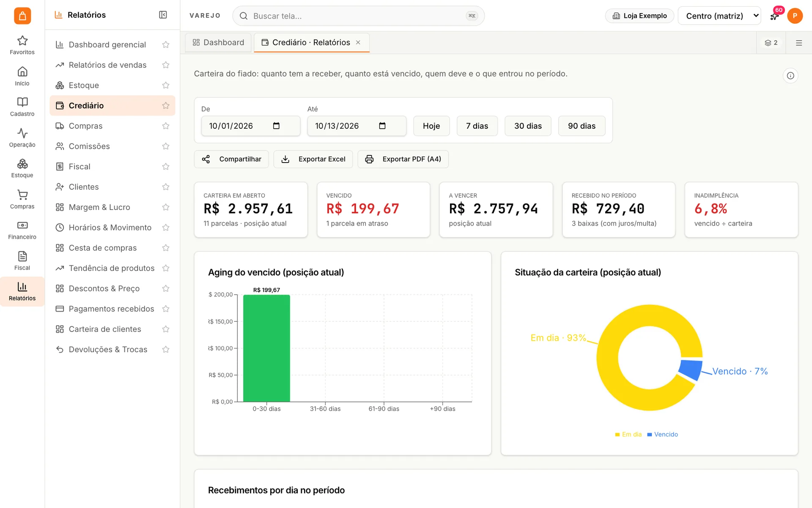
Task: Open Tendência de produtos report
Action: point(112,268)
